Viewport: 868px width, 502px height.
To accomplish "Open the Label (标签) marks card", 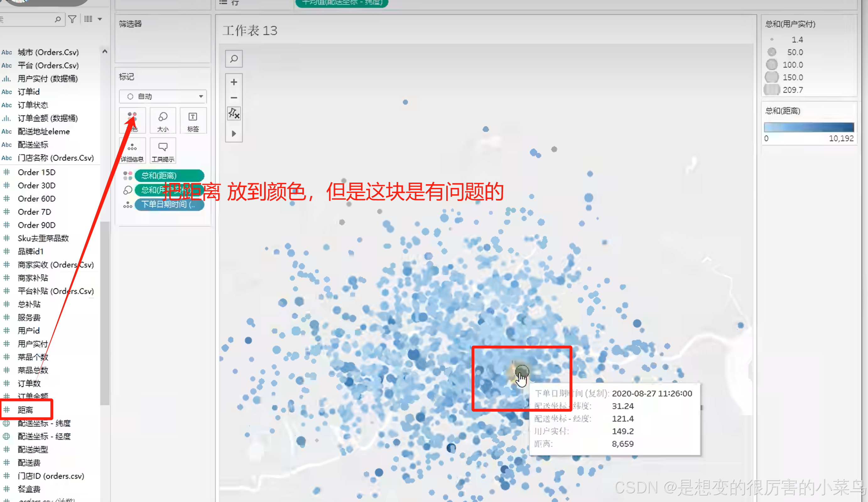I will click(x=193, y=121).
